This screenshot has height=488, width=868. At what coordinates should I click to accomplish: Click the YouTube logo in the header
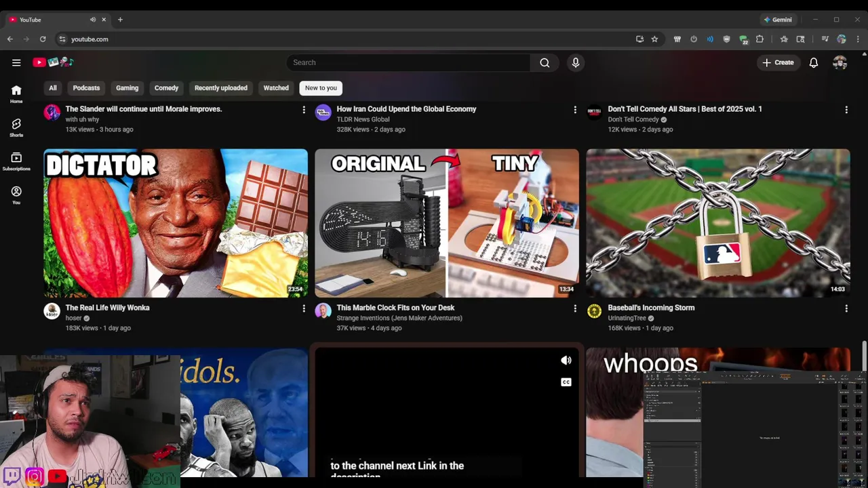click(x=53, y=62)
